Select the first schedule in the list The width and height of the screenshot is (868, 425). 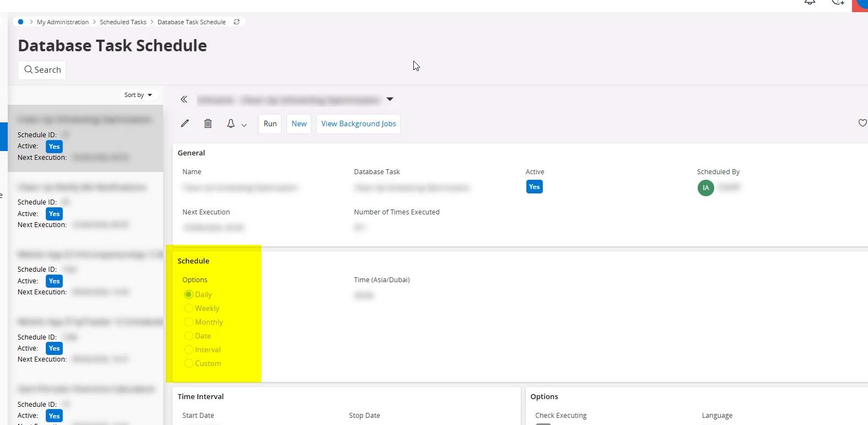(85, 138)
